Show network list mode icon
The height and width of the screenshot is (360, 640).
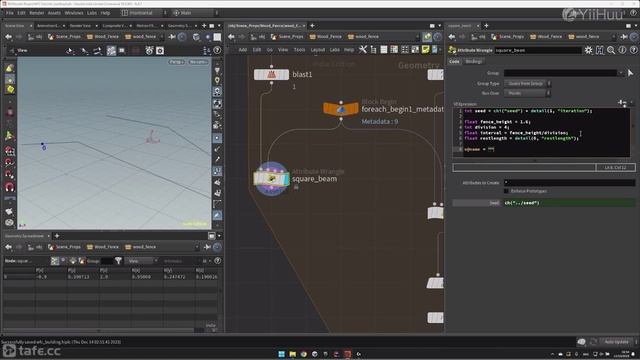(x=384, y=50)
